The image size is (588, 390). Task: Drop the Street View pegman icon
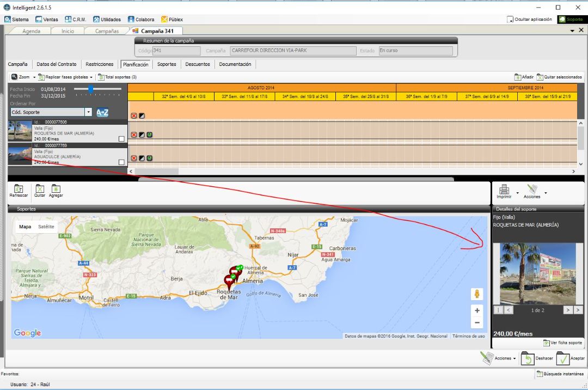477,294
